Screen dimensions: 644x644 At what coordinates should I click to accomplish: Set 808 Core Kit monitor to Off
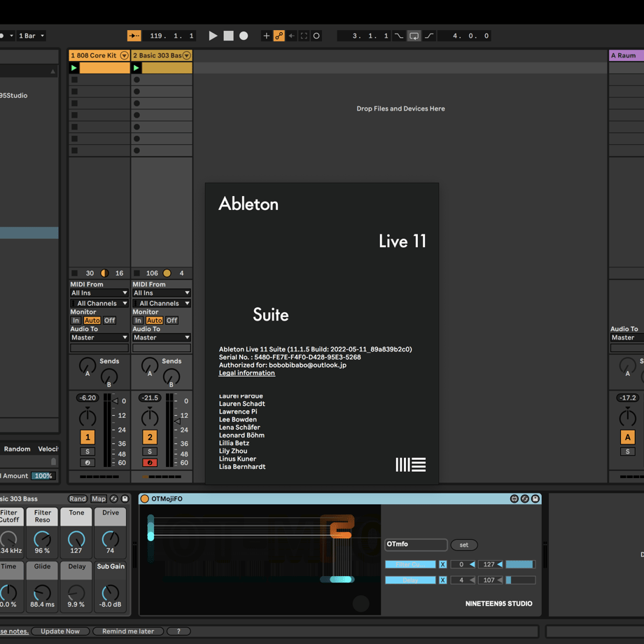(x=109, y=321)
